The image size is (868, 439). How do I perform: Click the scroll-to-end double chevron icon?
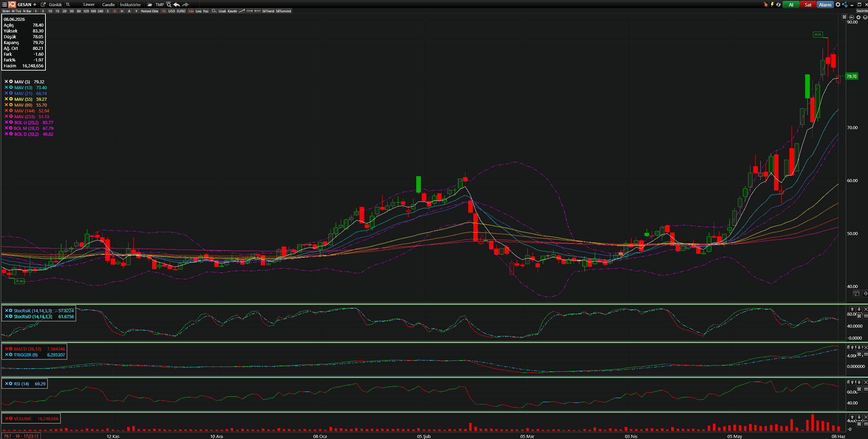pyautogui.click(x=865, y=293)
